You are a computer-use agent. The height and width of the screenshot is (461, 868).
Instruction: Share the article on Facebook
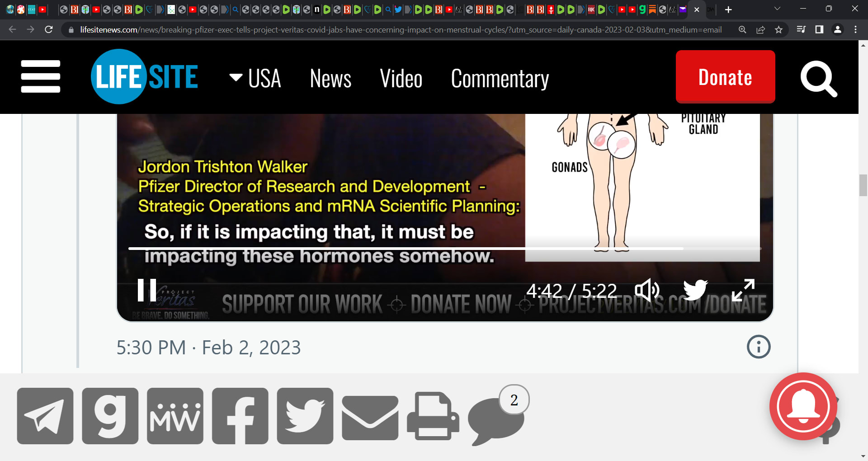240,416
